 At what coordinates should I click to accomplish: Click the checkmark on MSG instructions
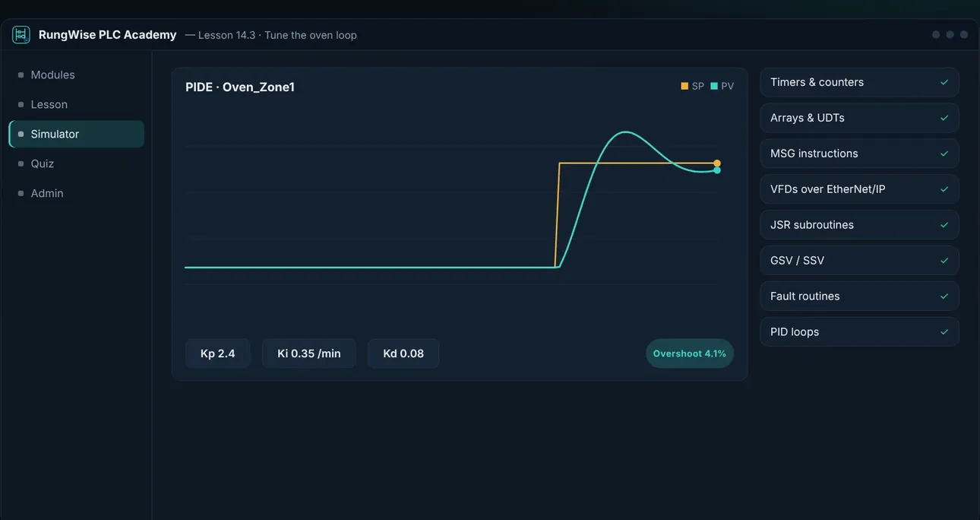944,154
